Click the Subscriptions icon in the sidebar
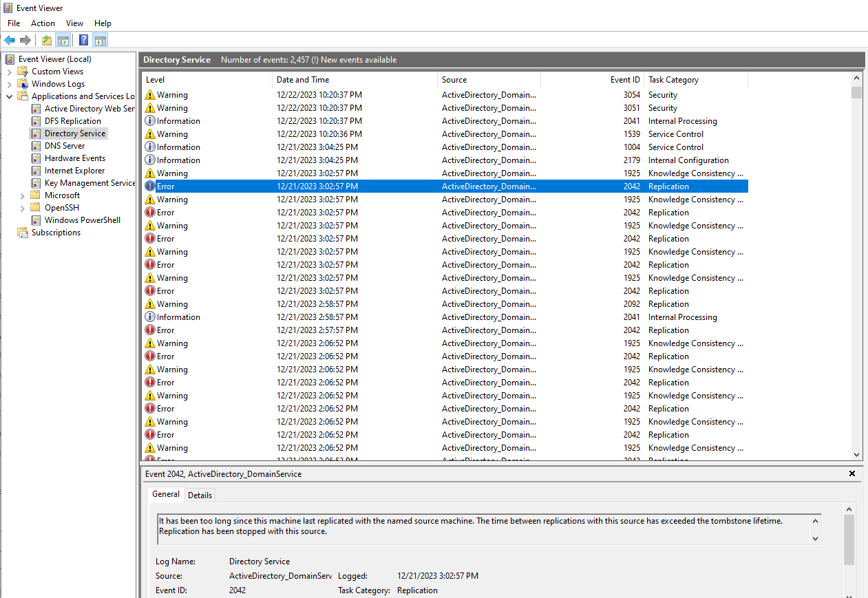Image resolution: width=868 pixels, height=598 pixels. 21,232
